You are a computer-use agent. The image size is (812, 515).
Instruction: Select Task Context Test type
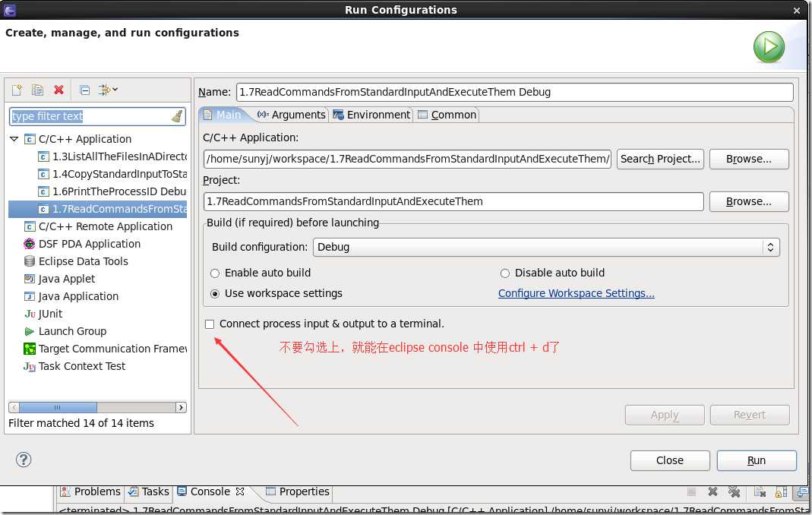[x=75, y=366]
